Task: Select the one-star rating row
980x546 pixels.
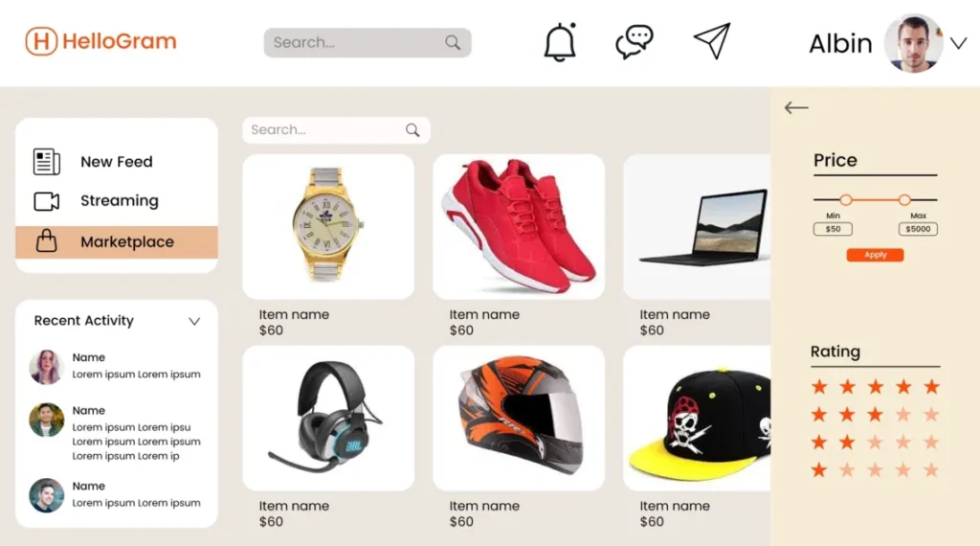Action: pyautogui.click(x=875, y=469)
